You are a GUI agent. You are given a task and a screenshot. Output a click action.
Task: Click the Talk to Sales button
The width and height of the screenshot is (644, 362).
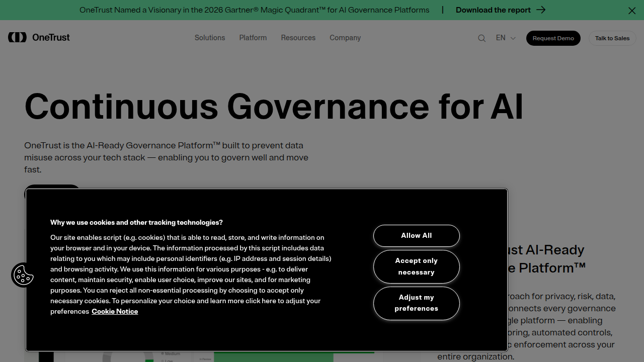pyautogui.click(x=612, y=38)
